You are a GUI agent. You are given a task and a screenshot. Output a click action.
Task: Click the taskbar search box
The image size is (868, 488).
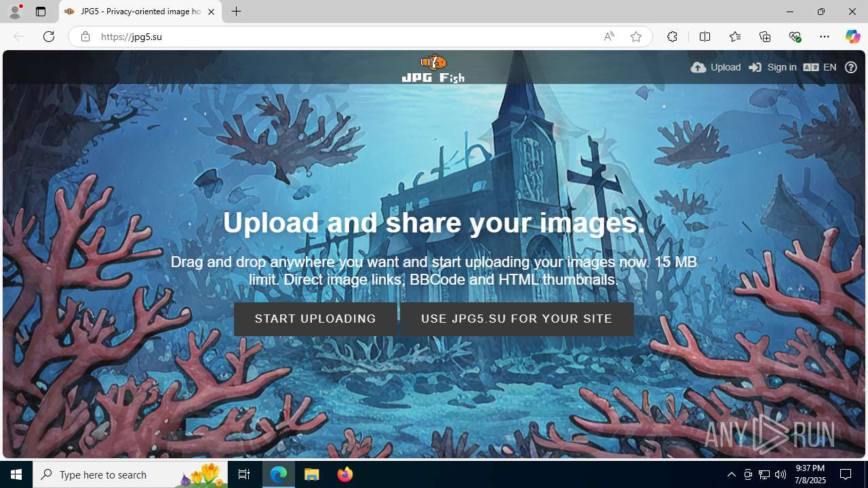point(130,474)
